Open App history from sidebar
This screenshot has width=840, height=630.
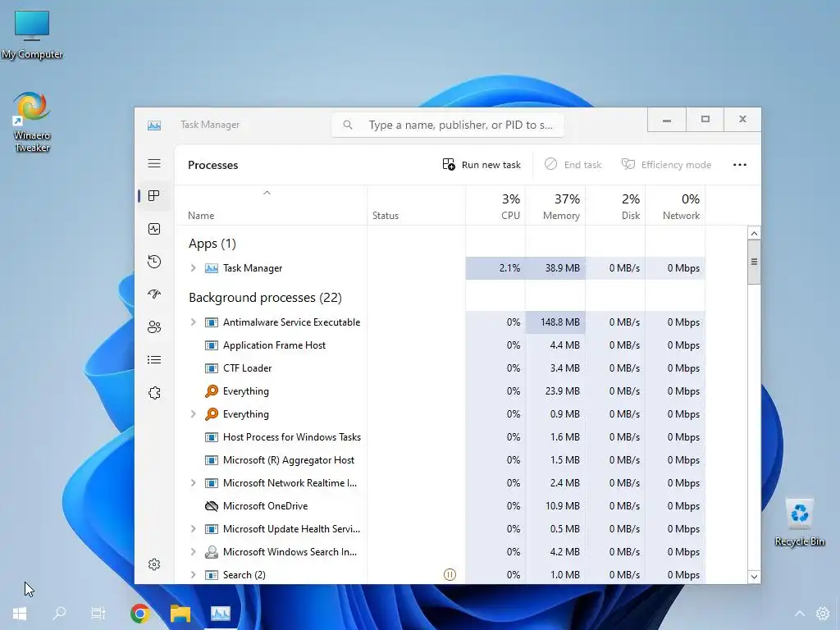[x=154, y=262]
